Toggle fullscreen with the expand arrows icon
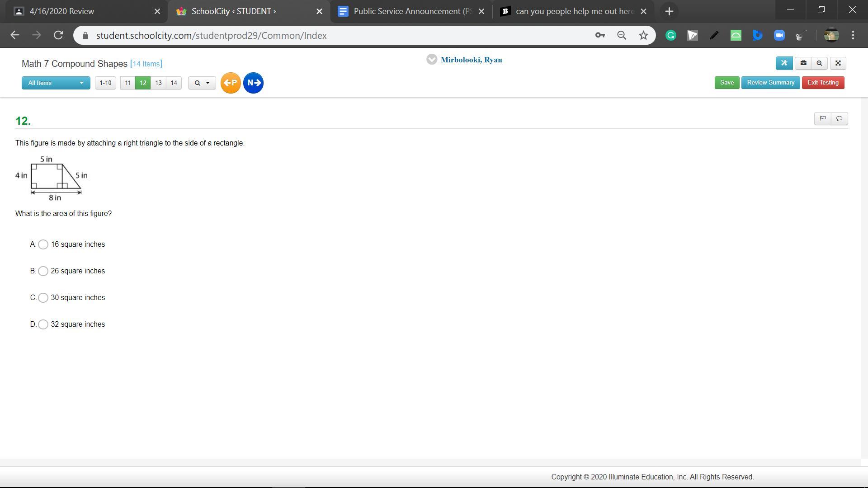 (x=838, y=63)
